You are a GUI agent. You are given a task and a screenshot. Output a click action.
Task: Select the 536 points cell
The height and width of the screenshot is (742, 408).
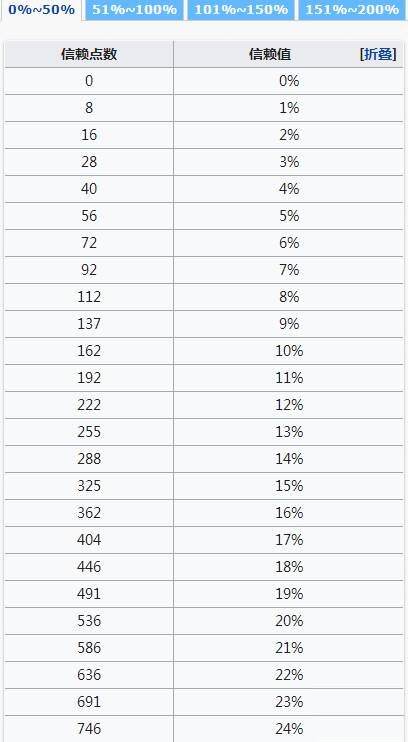(x=89, y=620)
